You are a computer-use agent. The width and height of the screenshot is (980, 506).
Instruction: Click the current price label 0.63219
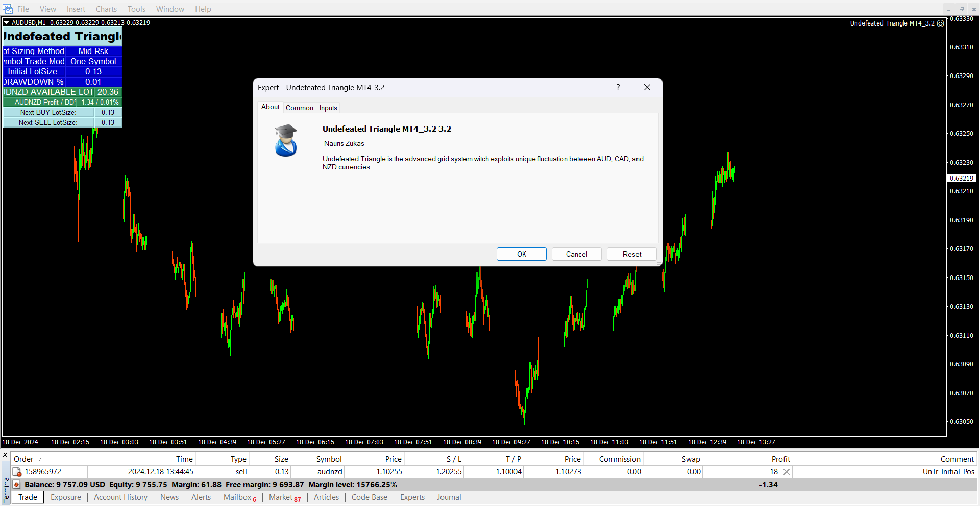coord(962,179)
